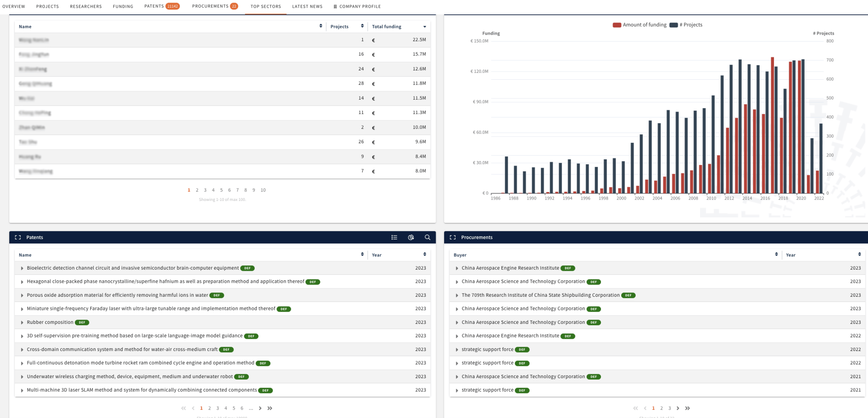
Task: Expand the Rubber composition patent row
Action: [22, 323]
